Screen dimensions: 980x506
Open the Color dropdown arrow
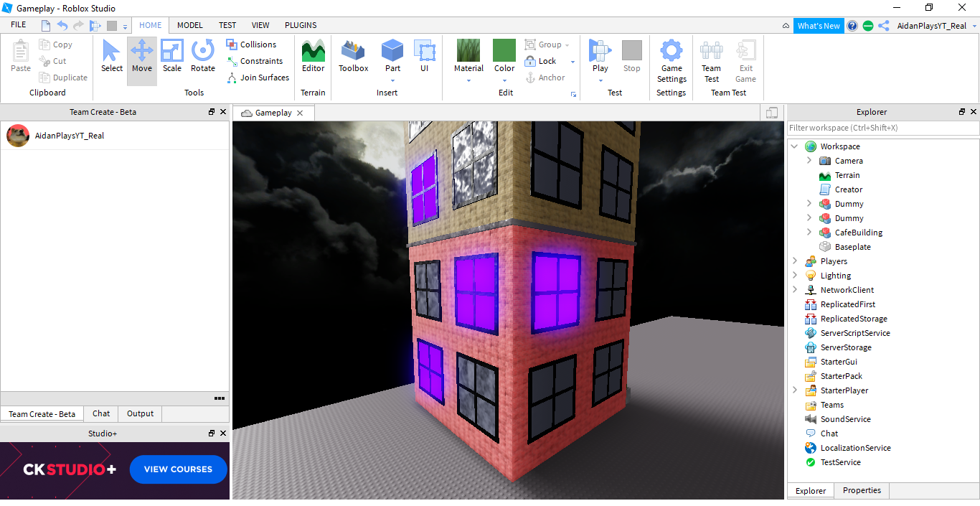pos(504,80)
